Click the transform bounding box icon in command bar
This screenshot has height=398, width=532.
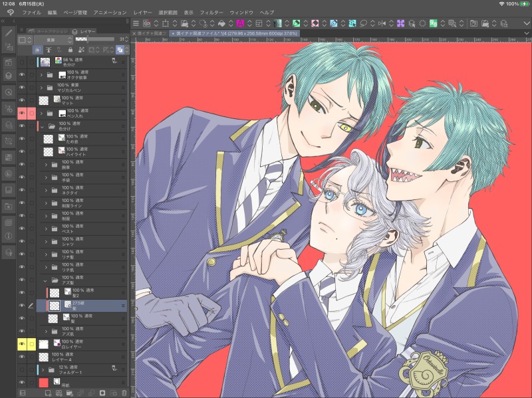tap(166, 23)
